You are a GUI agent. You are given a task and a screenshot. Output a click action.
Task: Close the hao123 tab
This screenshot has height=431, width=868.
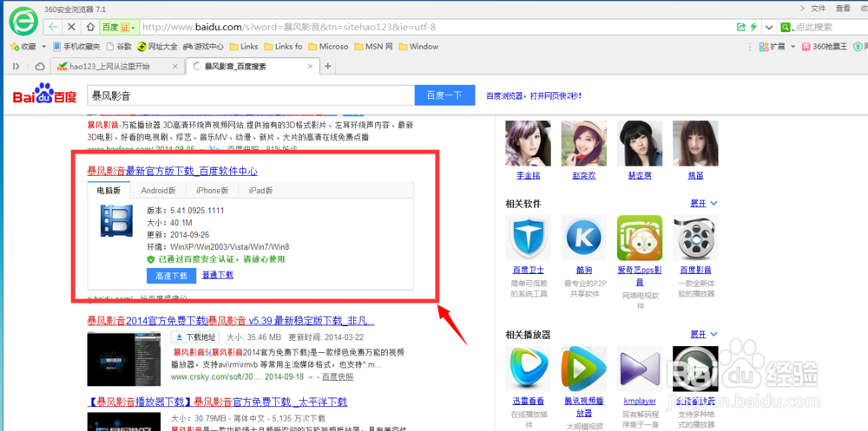[175, 67]
